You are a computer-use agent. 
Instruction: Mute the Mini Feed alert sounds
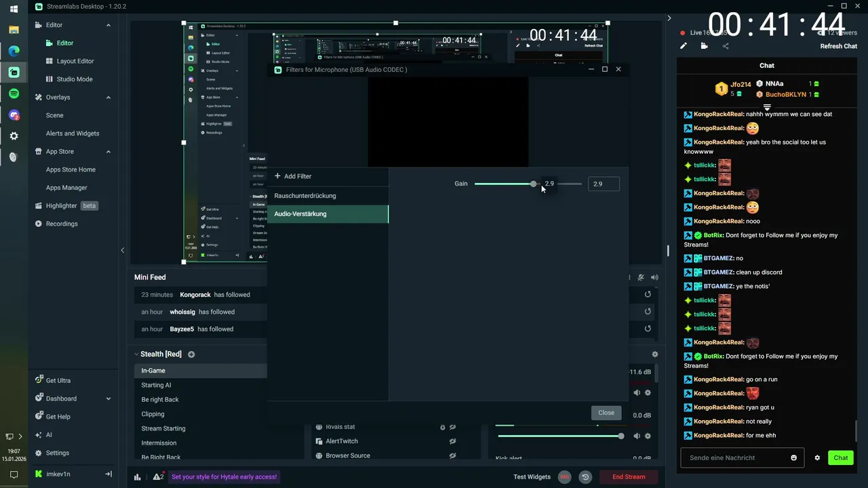[x=641, y=277]
